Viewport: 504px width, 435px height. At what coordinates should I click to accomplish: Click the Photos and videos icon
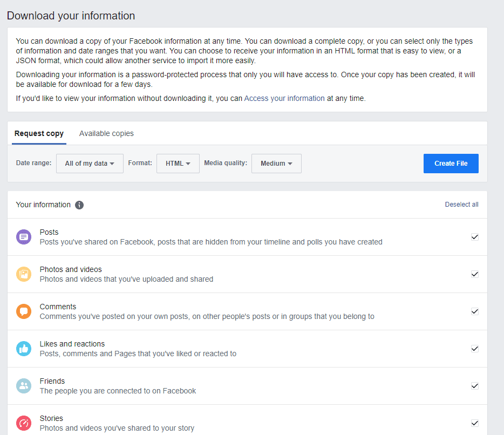[x=24, y=274]
